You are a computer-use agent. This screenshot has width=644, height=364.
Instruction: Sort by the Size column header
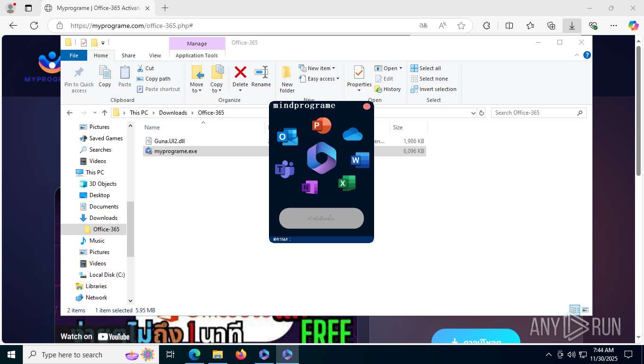click(409, 127)
